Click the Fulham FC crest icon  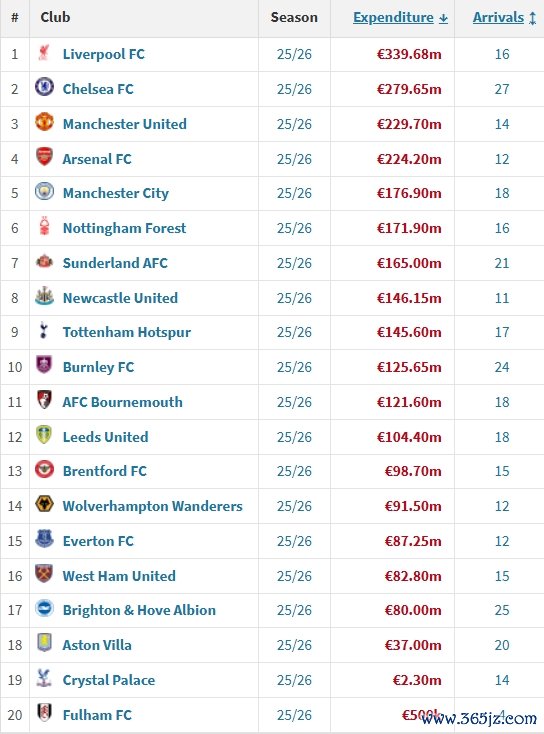[44, 713]
